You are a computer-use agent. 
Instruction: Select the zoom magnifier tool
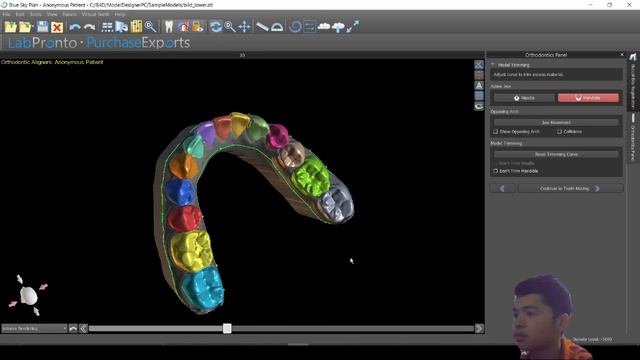[x=230, y=27]
